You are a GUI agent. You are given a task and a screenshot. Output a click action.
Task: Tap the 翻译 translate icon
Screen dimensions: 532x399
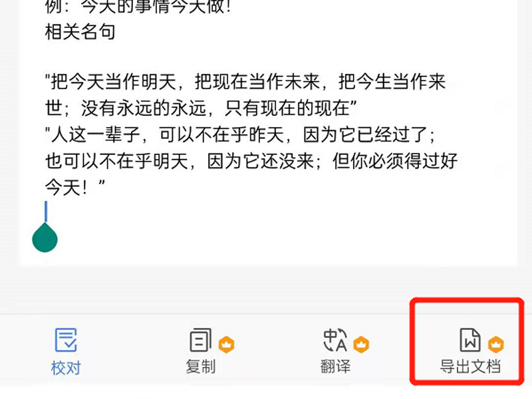coord(335,340)
